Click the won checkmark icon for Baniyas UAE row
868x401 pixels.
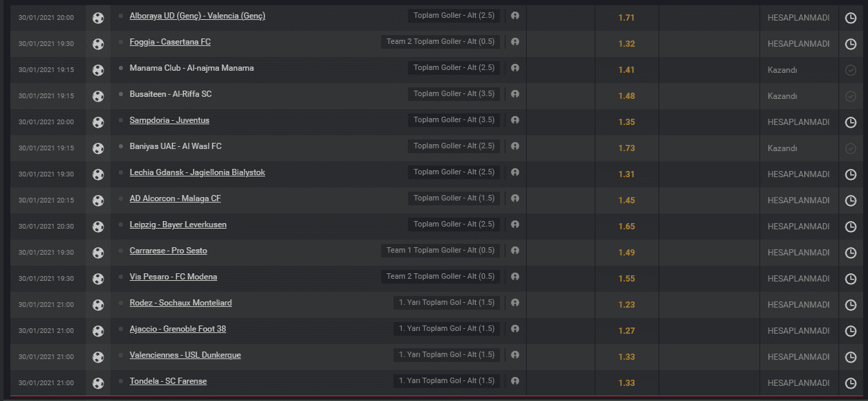pyautogui.click(x=851, y=148)
